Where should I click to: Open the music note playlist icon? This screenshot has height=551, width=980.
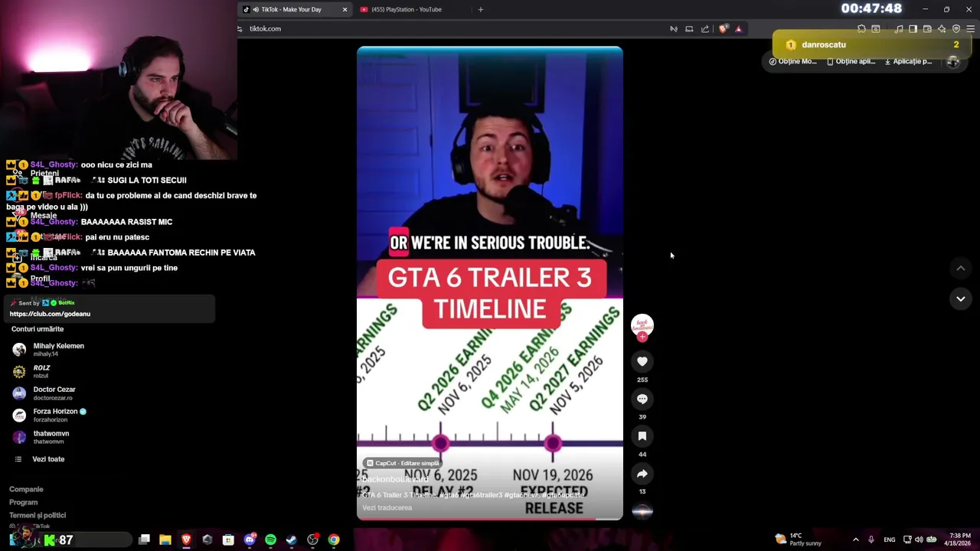(x=899, y=29)
